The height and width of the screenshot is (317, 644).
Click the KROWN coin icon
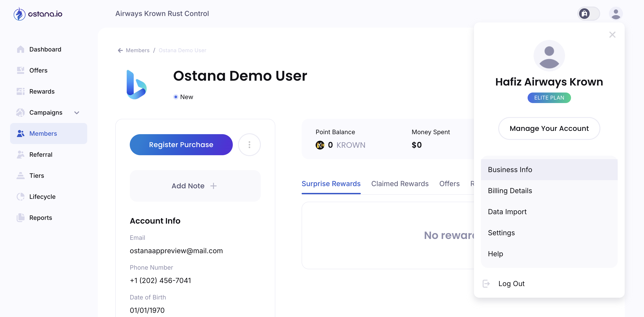pyautogui.click(x=320, y=145)
